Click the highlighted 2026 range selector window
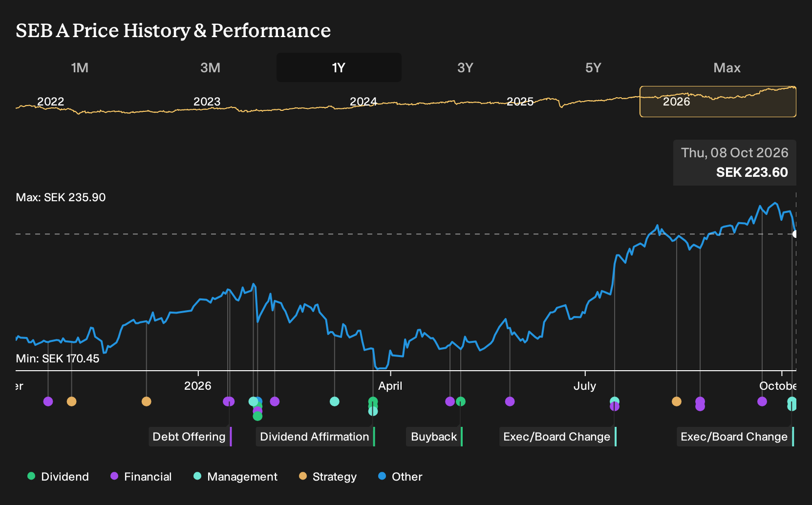 718,102
